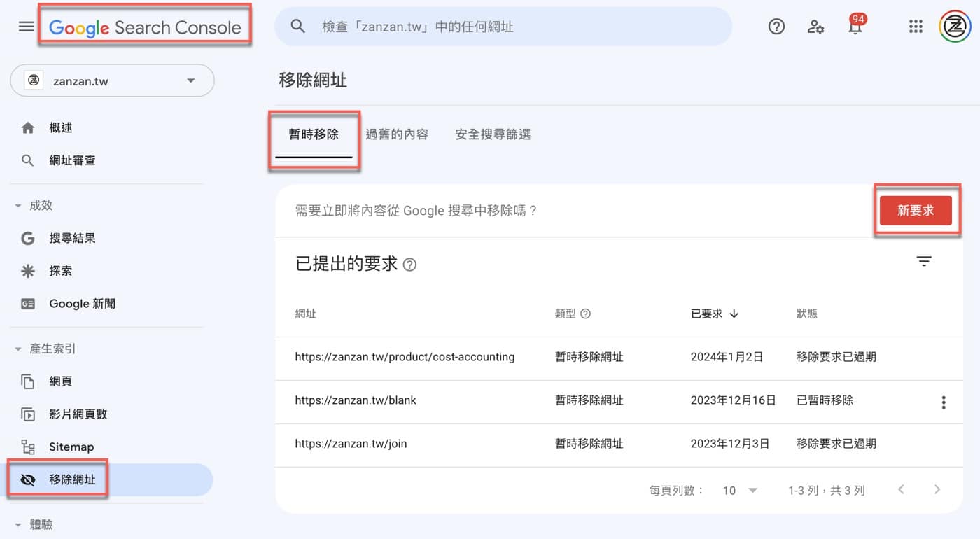The image size is (980, 539).
Task: Click 暫時移除網址 type in blank row
Action: pos(589,400)
